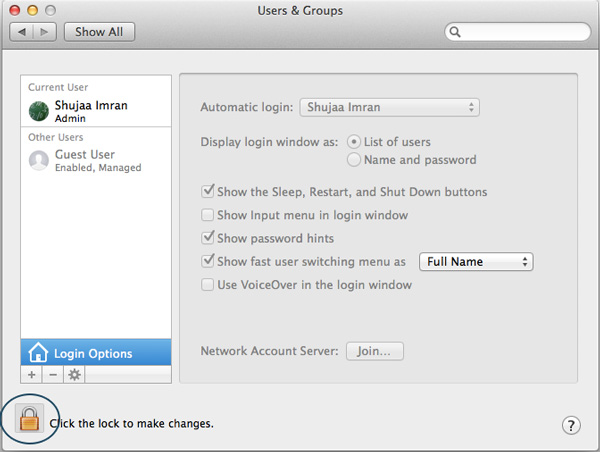Click the Network Account Server label
This screenshot has width=600, height=452.
click(270, 351)
